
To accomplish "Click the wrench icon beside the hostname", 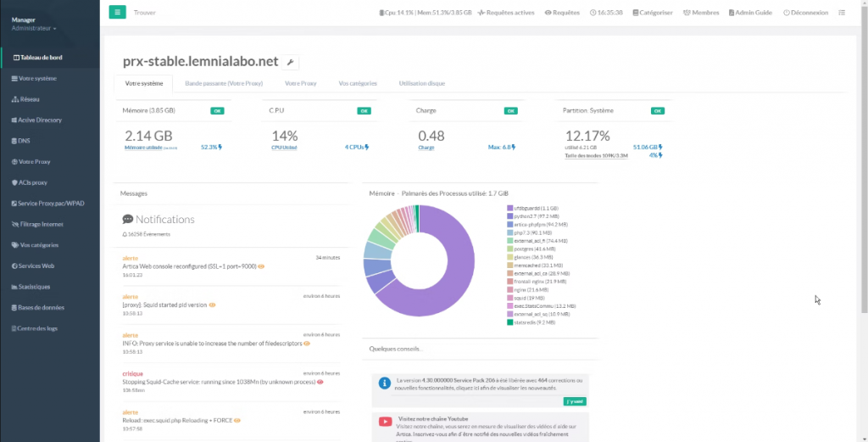I will (x=290, y=62).
